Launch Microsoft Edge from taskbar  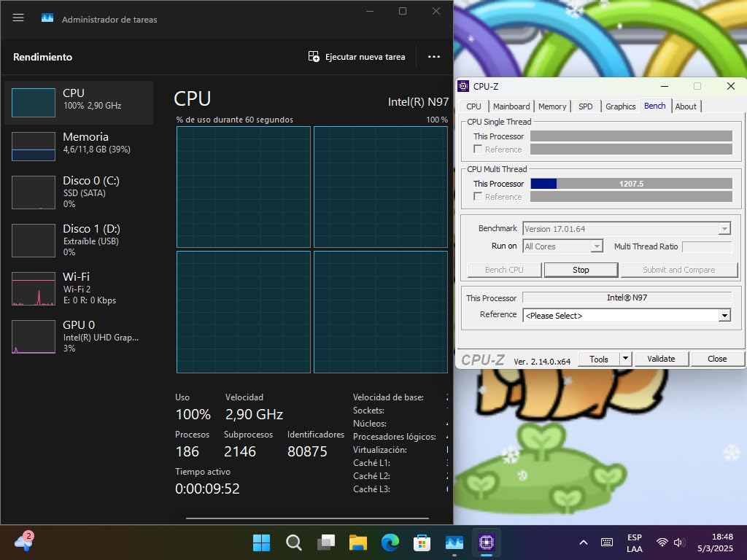click(390, 542)
